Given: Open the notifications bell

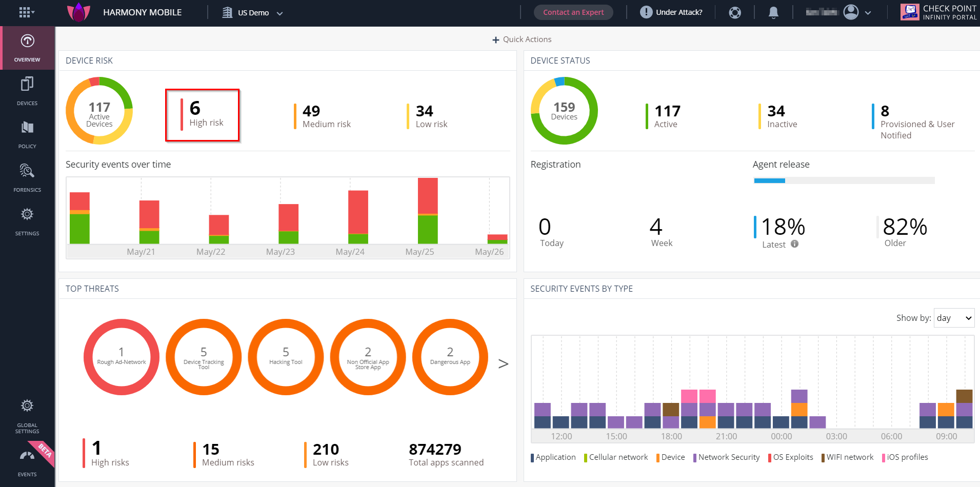Looking at the screenshot, I should click(773, 12).
